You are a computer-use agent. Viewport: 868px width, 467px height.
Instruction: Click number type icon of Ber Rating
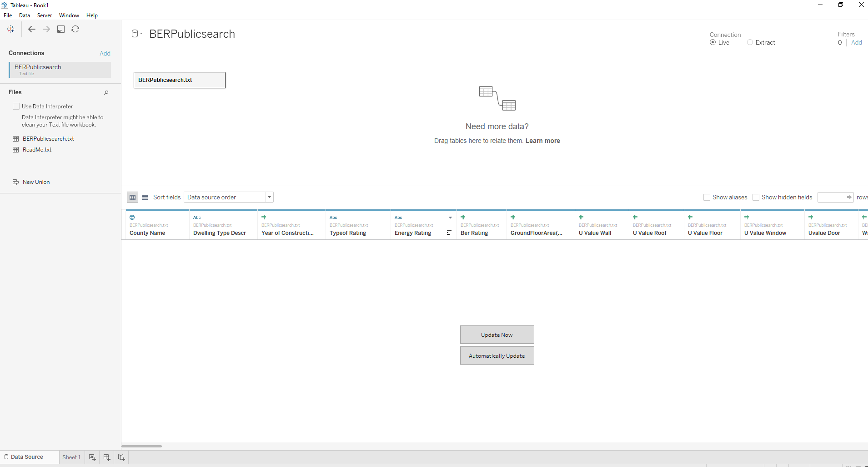tap(463, 217)
